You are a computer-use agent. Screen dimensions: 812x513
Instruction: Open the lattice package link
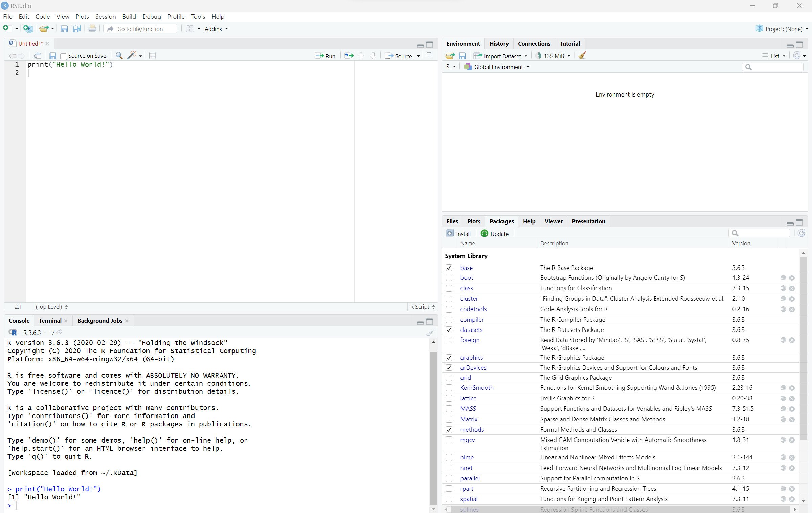point(468,398)
